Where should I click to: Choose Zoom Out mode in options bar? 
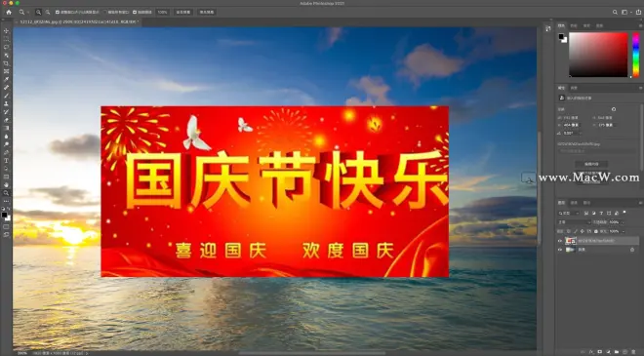coord(48,13)
